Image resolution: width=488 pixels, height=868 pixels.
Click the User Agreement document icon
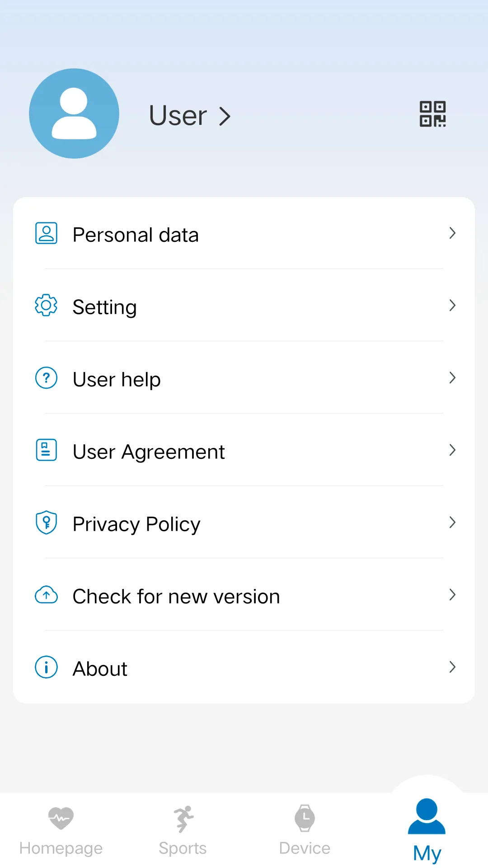point(46,450)
